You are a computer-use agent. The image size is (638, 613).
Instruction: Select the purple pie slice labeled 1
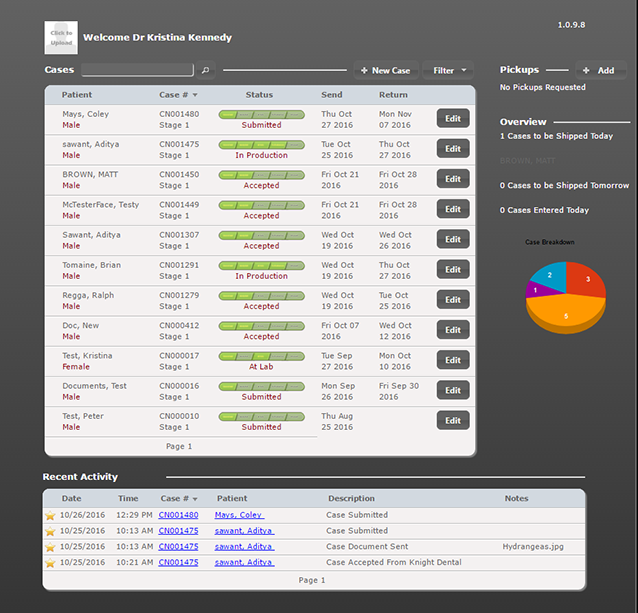(537, 290)
